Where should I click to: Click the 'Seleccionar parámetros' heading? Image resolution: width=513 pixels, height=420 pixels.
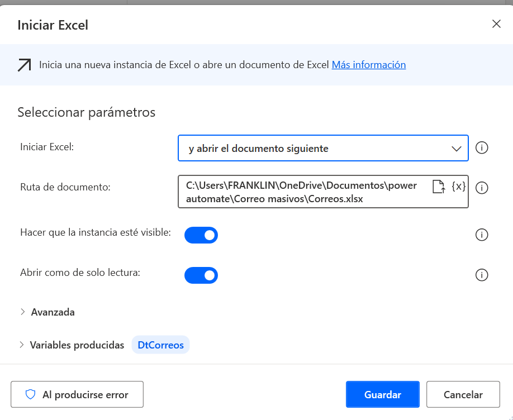[x=87, y=112]
